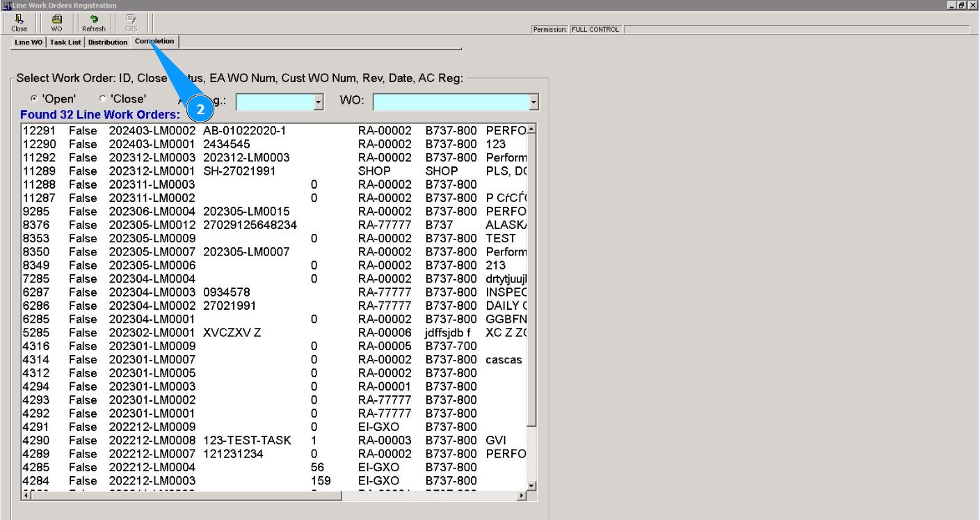Viewport: 980px width, 520px height.
Task: Click the list's vertical scroll down arrow
Action: click(x=531, y=486)
